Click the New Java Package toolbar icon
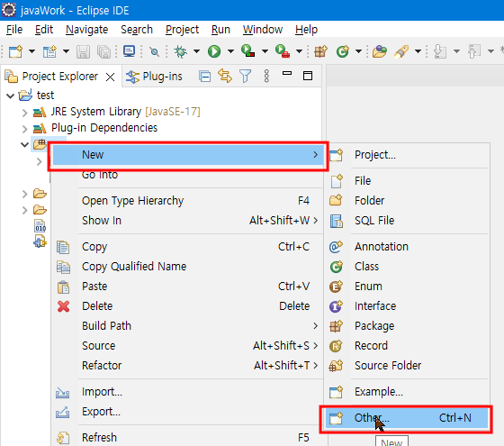The image size is (504, 446). pos(320,51)
